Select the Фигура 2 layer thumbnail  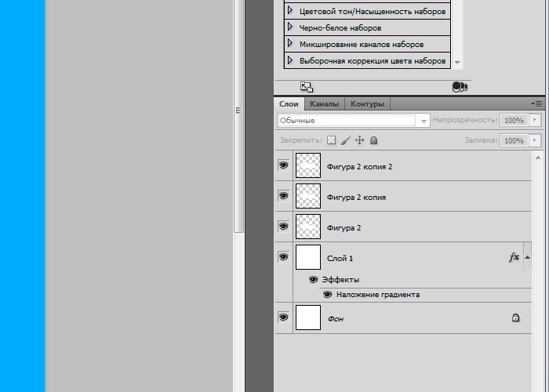308,227
